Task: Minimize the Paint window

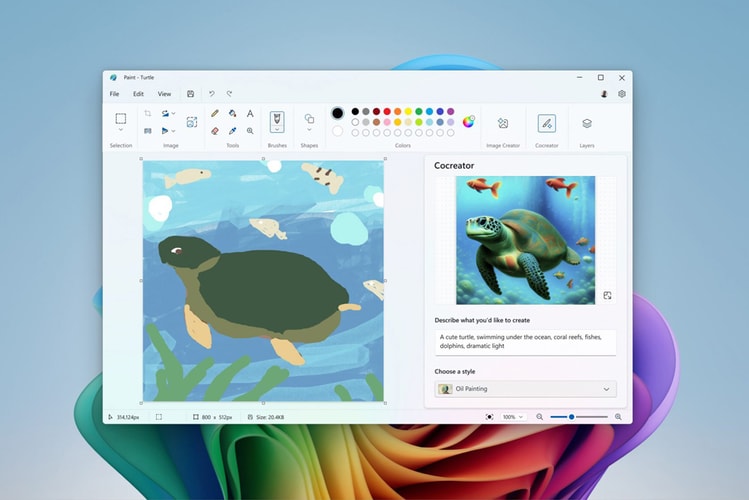Action: (579, 77)
